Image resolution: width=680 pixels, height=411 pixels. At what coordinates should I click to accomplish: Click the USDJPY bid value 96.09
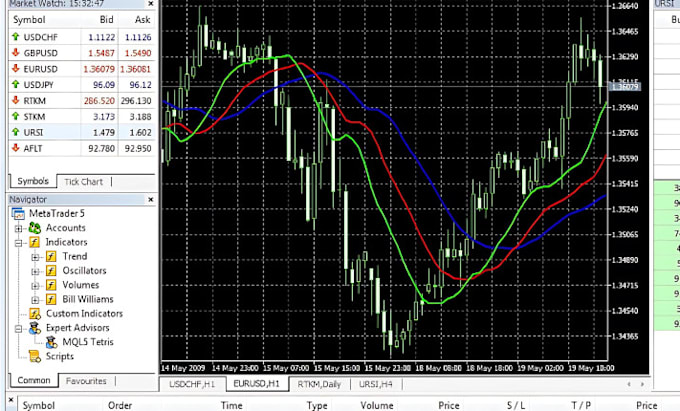coord(104,85)
